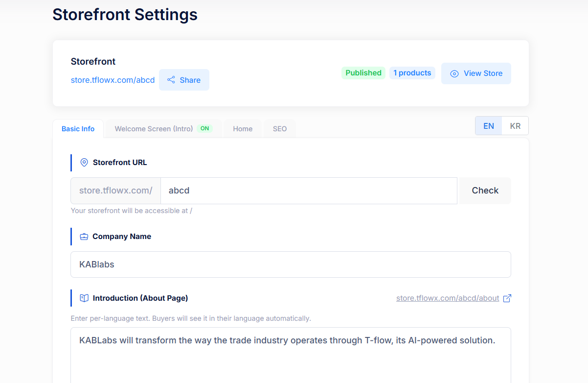Switch language to KR
Screen dimensions: 588x383
[x=515, y=126]
